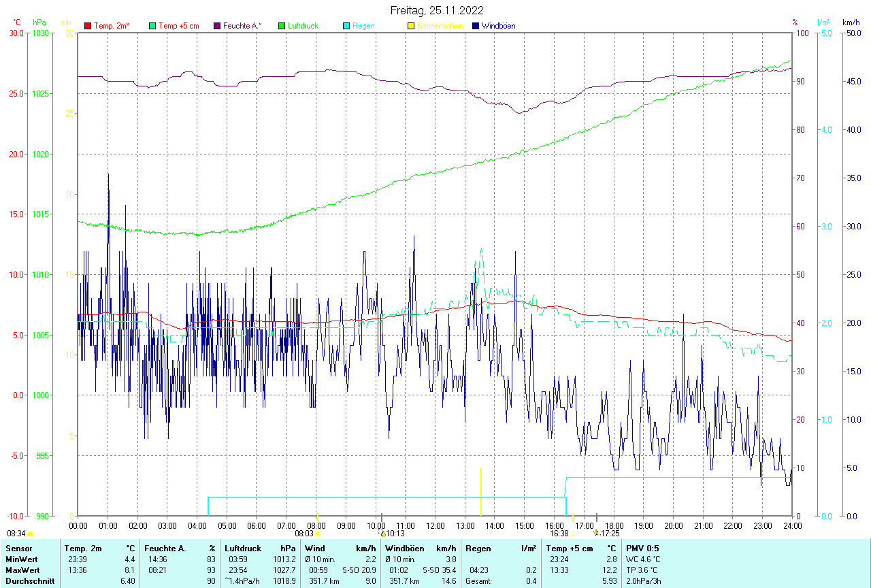Screen dimensions: 871x588
Task: Click the marker icon beside 10:13
Action: [382, 534]
